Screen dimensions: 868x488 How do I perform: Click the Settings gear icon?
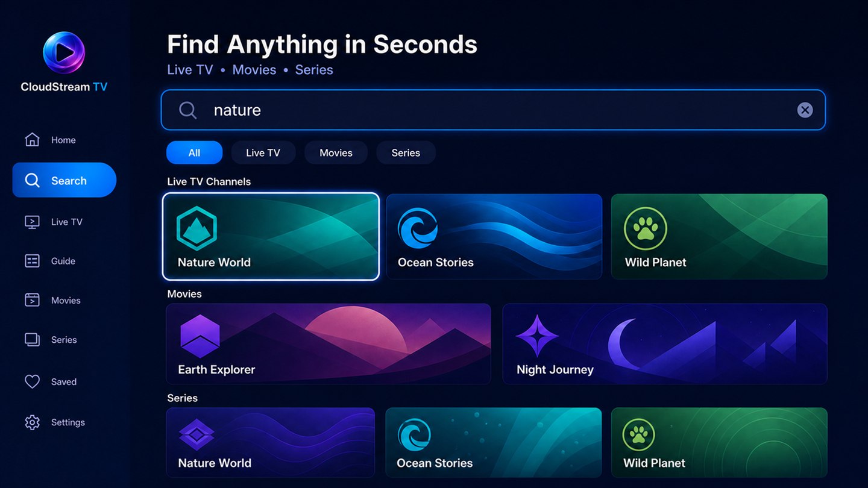click(32, 422)
